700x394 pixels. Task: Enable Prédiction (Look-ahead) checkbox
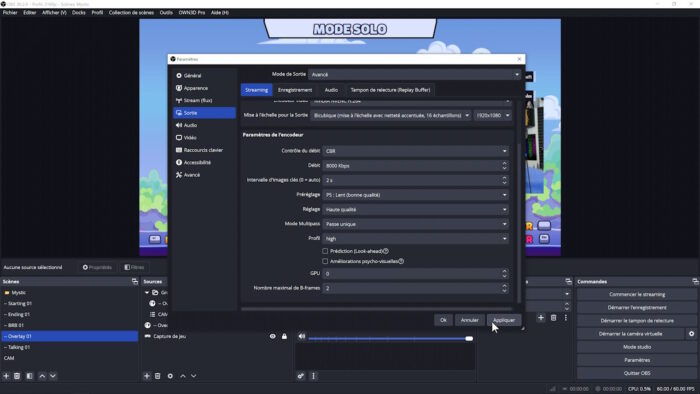325,251
